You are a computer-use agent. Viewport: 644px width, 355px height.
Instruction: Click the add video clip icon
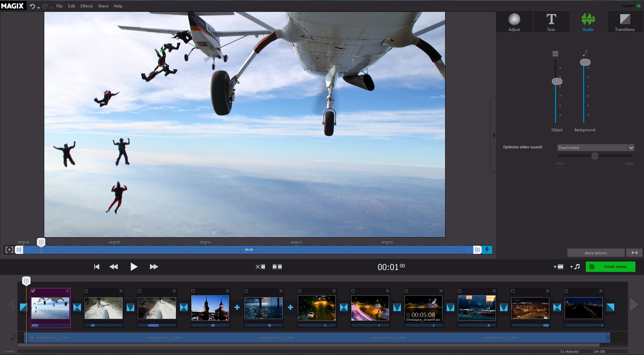pyautogui.click(x=558, y=266)
